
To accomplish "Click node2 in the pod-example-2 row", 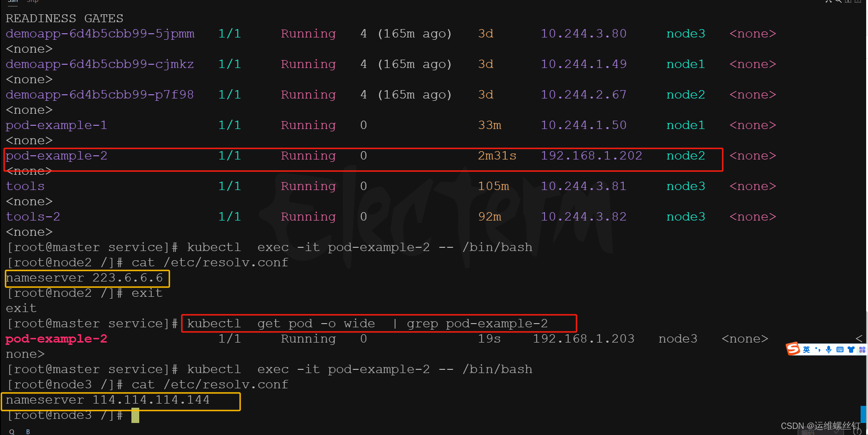I will tap(686, 156).
